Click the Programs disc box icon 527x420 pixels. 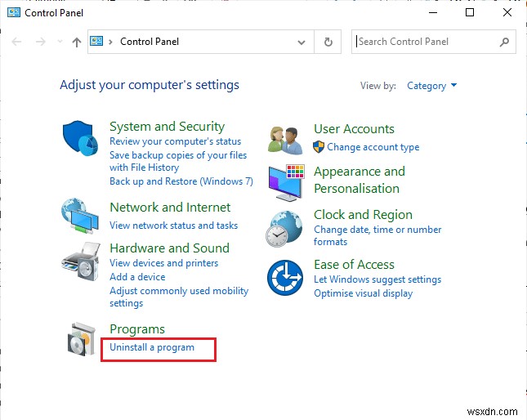[x=80, y=338]
